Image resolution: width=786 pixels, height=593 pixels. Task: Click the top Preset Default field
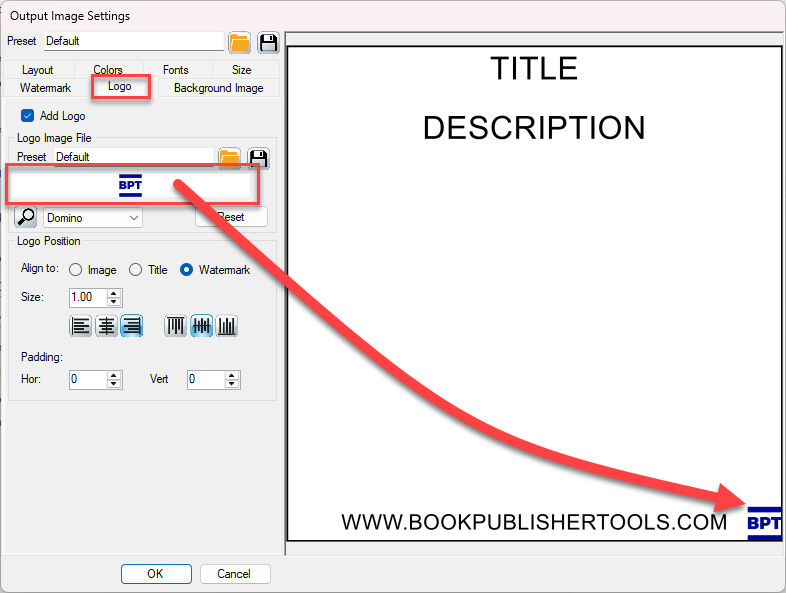pyautogui.click(x=134, y=41)
